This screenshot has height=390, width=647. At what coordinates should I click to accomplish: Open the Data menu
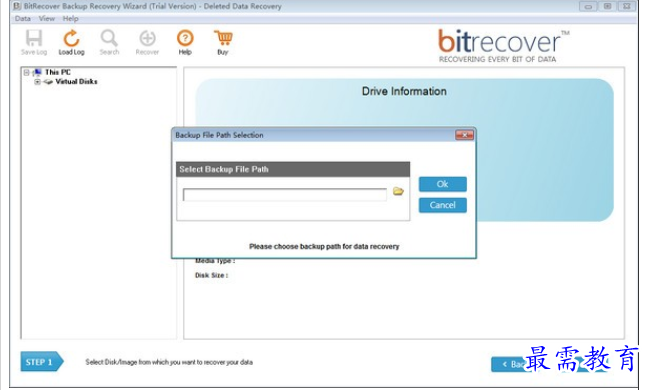[23, 19]
